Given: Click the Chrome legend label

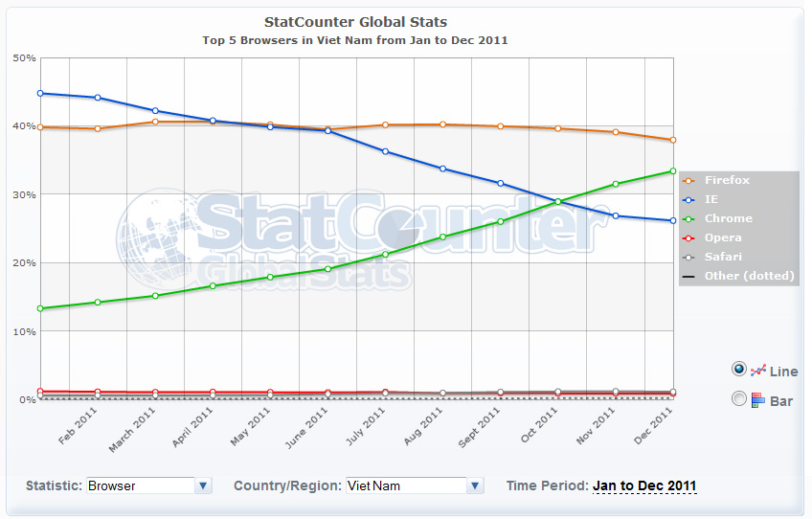Looking at the screenshot, I should (x=729, y=218).
